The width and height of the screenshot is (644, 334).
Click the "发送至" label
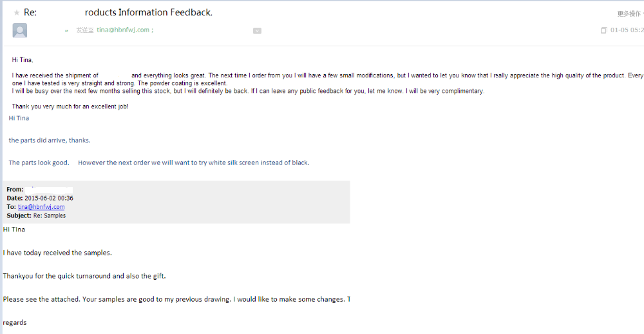tap(84, 30)
